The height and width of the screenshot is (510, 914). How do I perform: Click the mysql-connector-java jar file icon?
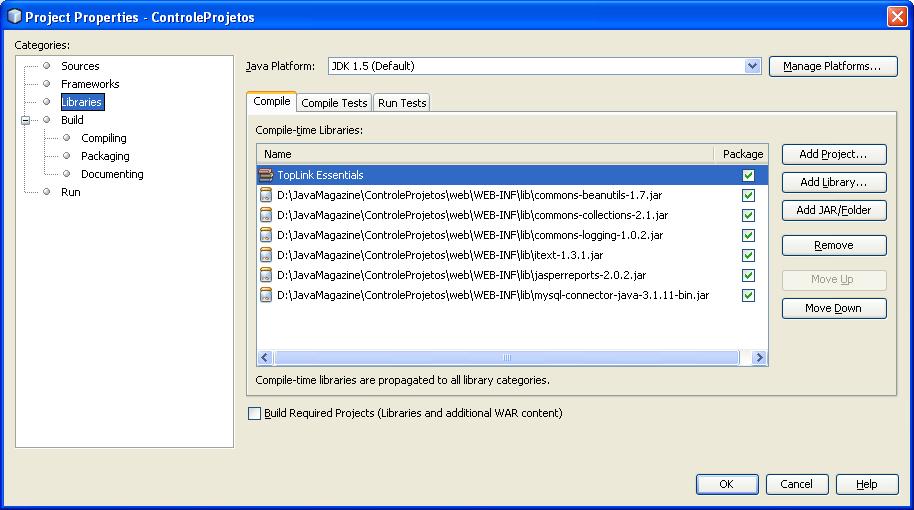click(266, 295)
